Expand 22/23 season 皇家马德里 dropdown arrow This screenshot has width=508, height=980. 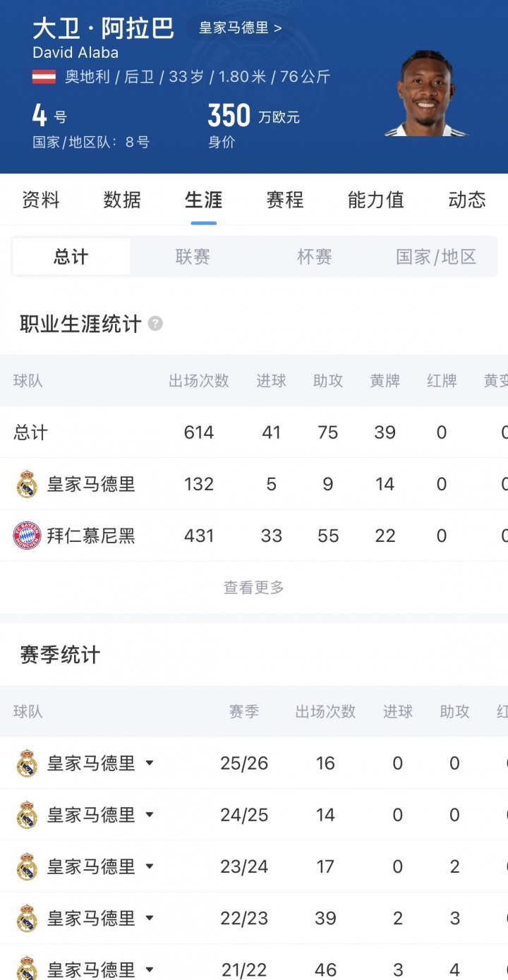pos(150,918)
